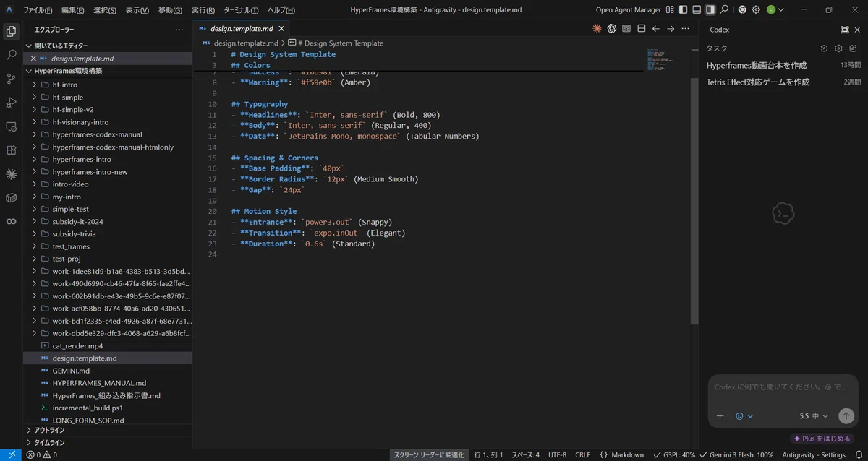The image size is (868, 461).
Task: Click the Codex message input field
Action: [x=783, y=387]
